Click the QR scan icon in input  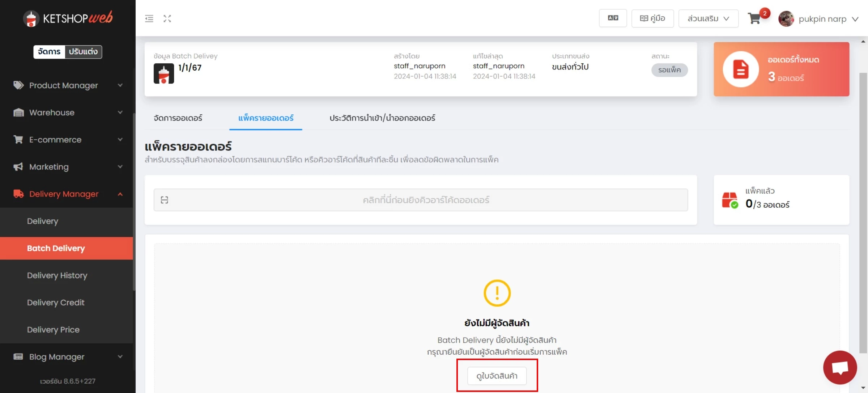pyautogui.click(x=165, y=200)
